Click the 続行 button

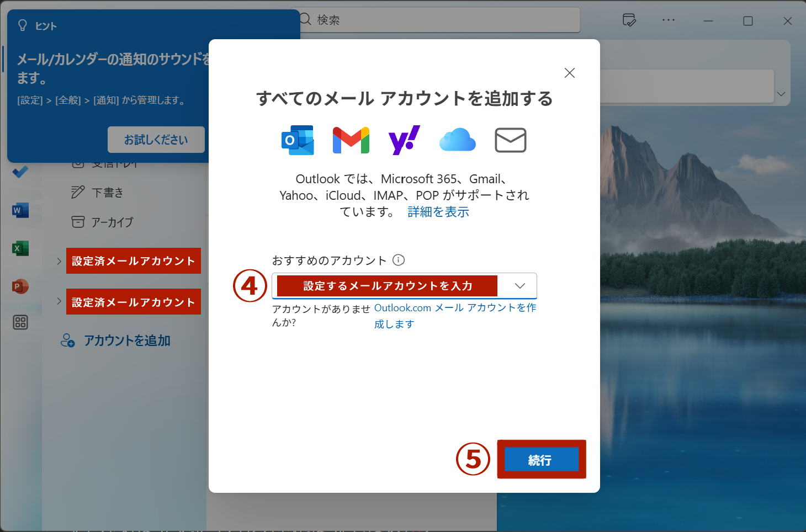click(541, 459)
